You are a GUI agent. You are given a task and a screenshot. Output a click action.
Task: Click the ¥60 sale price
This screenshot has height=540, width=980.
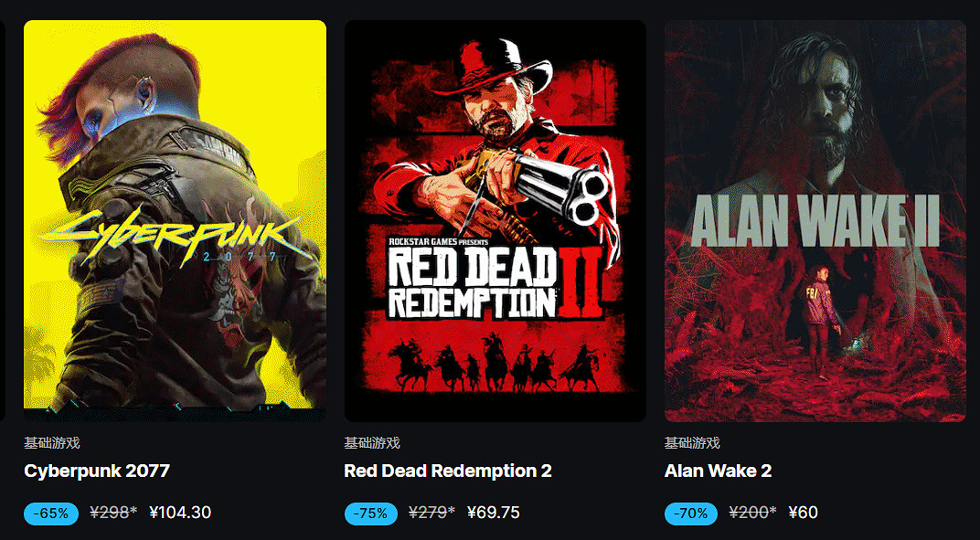[804, 514]
